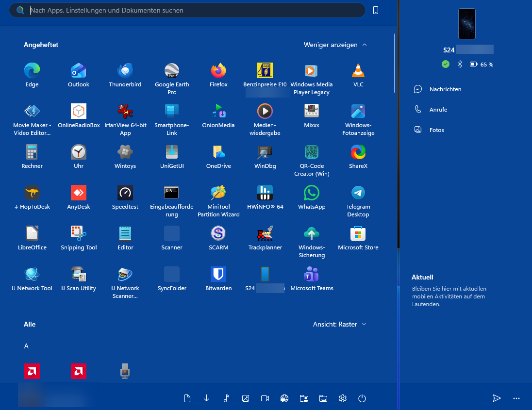Screen dimensions: 532x410
Task: Open OneDrive folder app
Action: click(218, 157)
